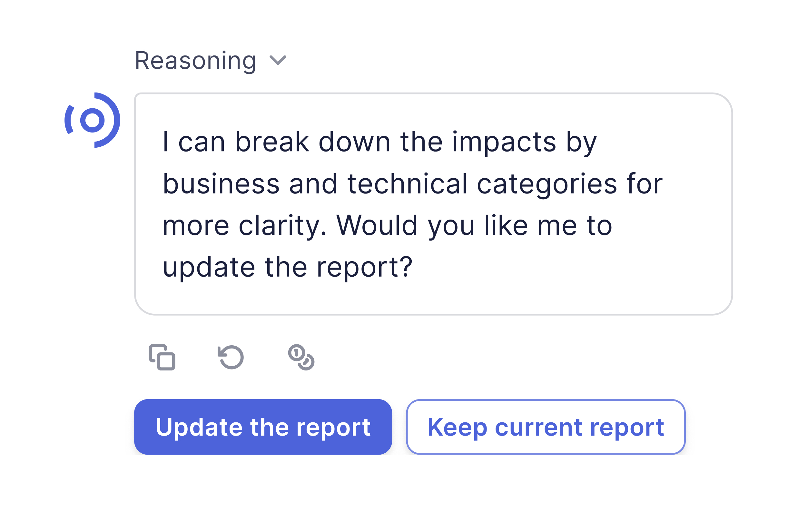This screenshot has width=798, height=532.
Task: Open the token usage coins icon
Action: tap(301, 357)
